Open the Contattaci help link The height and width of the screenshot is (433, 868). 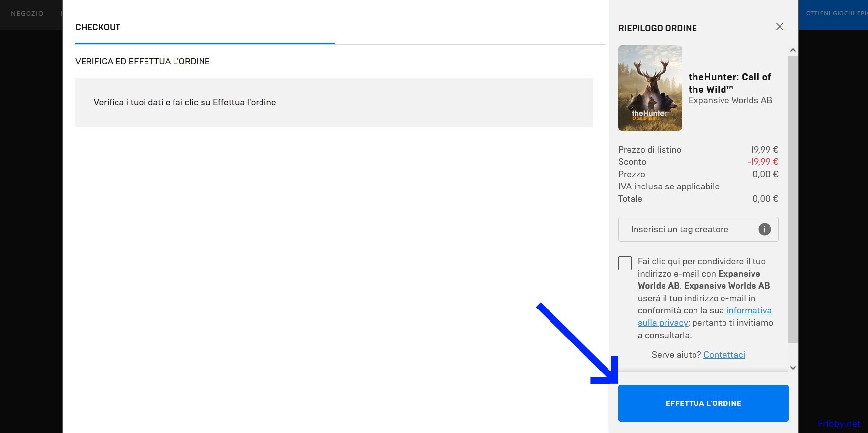pos(724,355)
